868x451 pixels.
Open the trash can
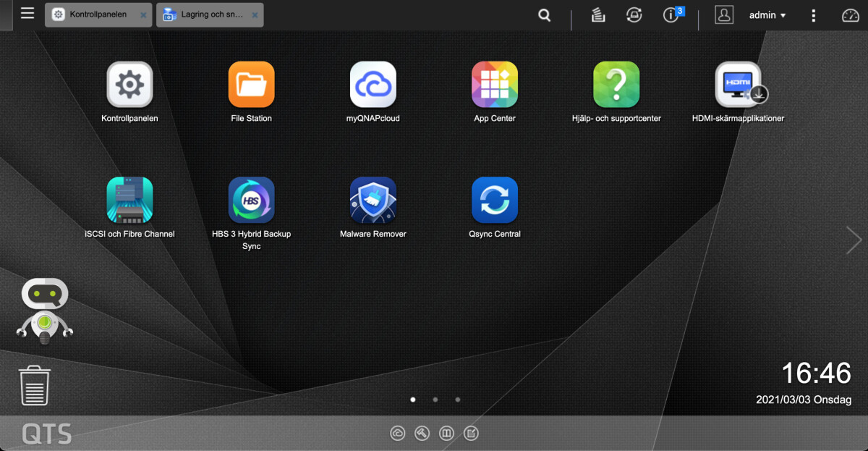[x=34, y=385]
